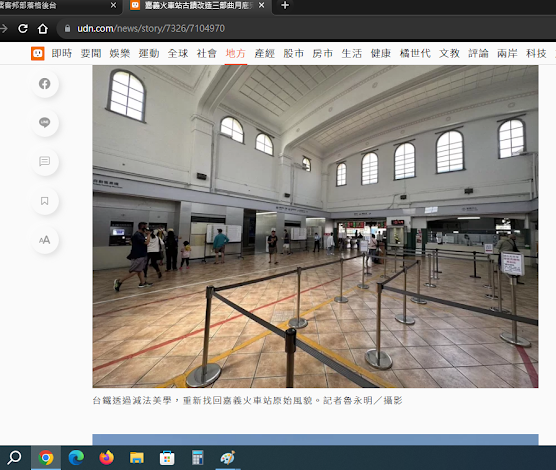Open Windows taskbar search icon
This screenshot has width=556, height=470.
14,458
